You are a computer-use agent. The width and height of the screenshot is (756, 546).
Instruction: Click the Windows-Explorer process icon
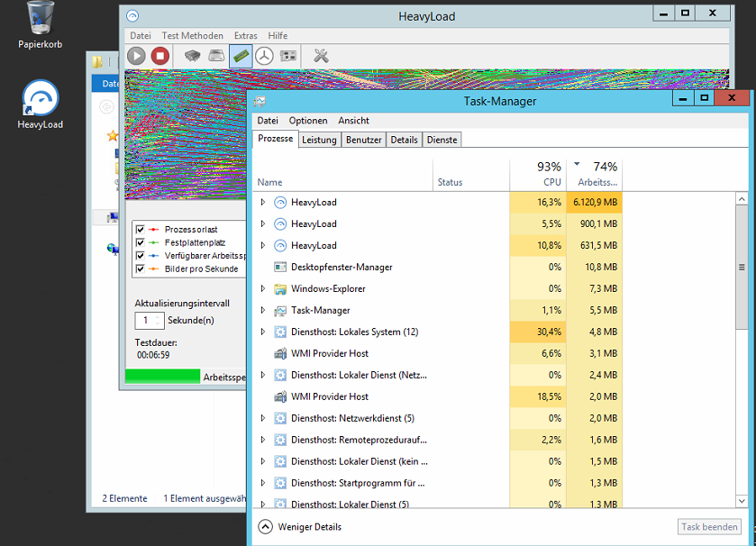click(280, 288)
